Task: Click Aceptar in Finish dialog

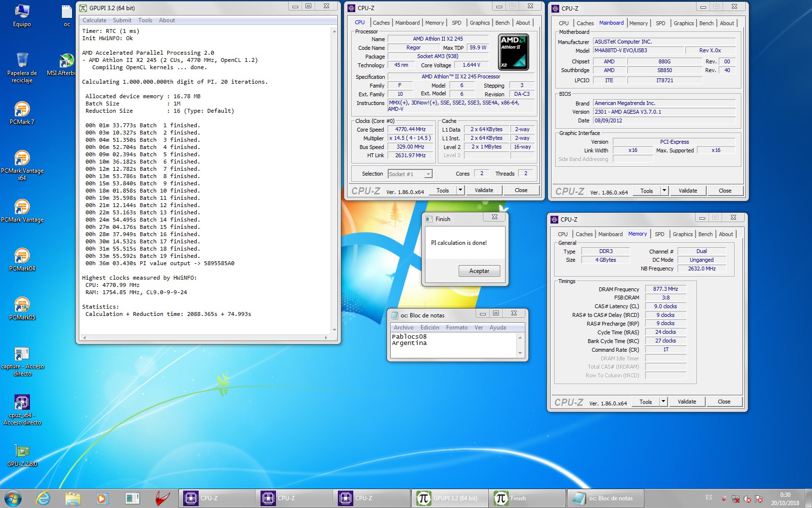Action: [x=479, y=271]
